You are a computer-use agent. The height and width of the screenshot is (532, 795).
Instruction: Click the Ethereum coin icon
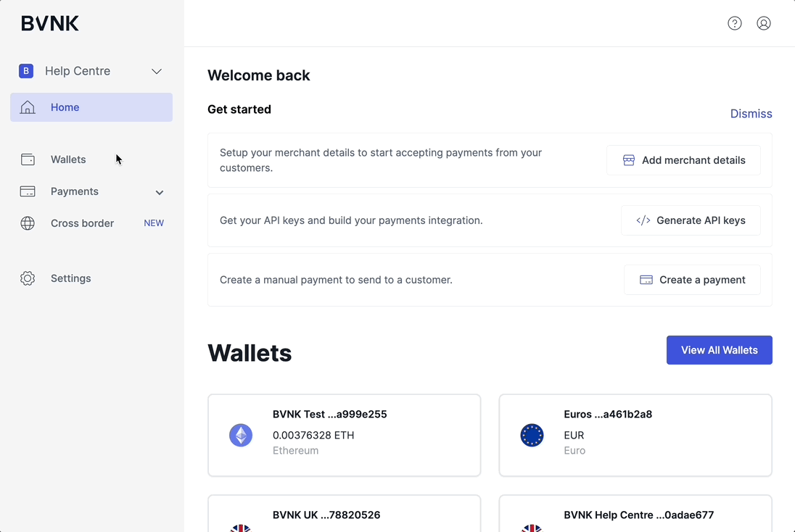point(241,435)
